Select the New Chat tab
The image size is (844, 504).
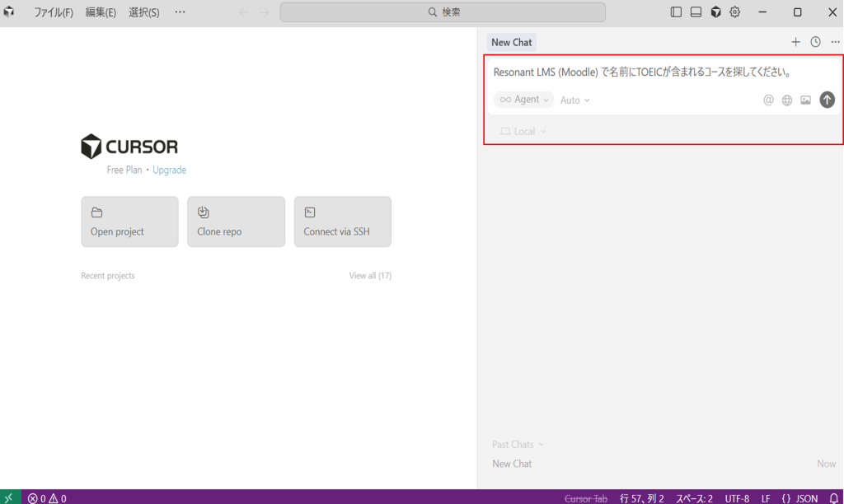511,42
